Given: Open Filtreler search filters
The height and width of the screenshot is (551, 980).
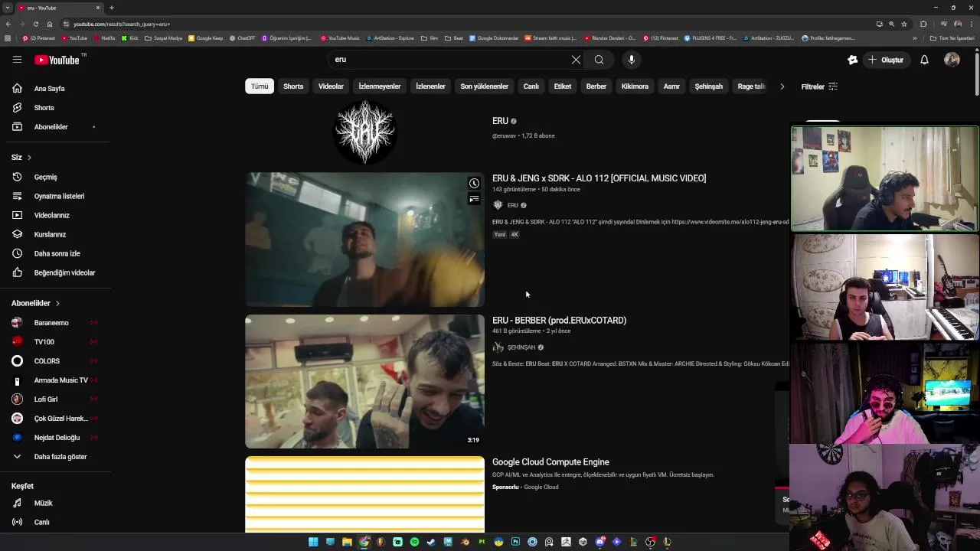Looking at the screenshot, I should click(x=819, y=86).
